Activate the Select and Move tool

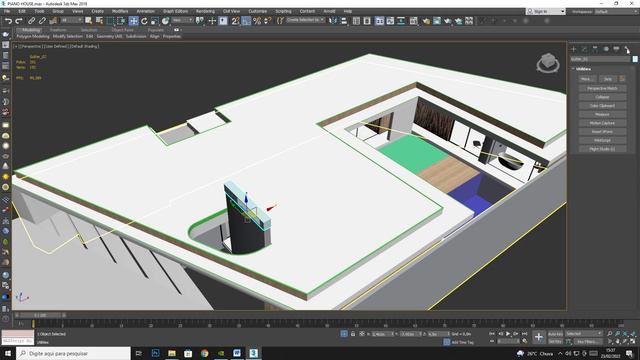[x=133, y=21]
